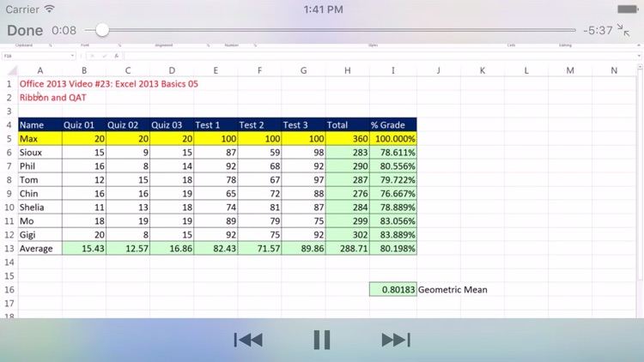Select the 'Quiz 02' header cell
The height and width of the screenshot is (362, 644).
click(x=128, y=124)
